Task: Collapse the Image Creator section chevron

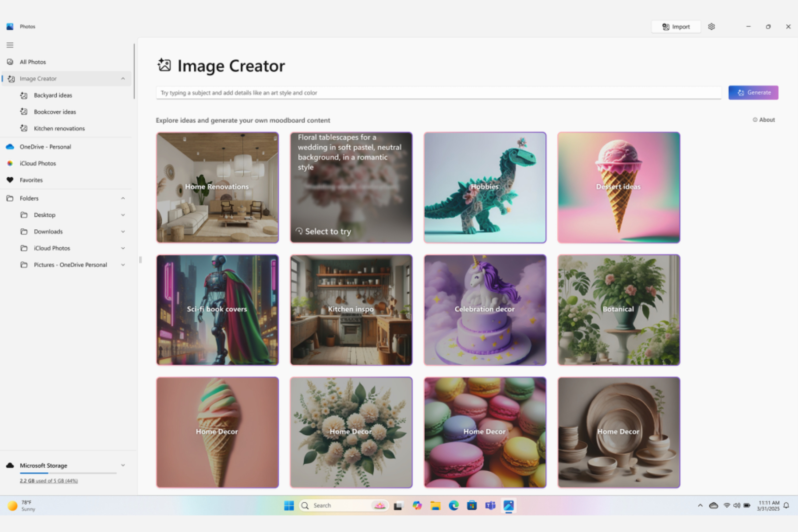Action: tap(123, 78)
